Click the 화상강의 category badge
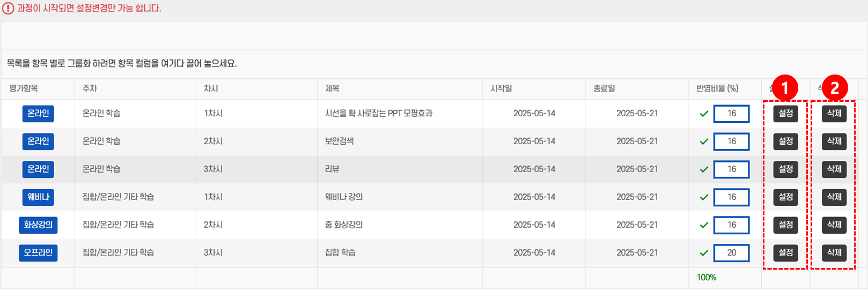The height and width of the screenshot is (290, 868). (x=38, y=225)
